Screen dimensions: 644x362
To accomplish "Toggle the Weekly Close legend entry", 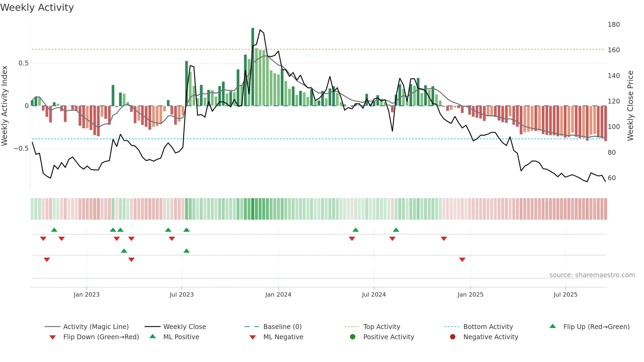I will [175, 327].
